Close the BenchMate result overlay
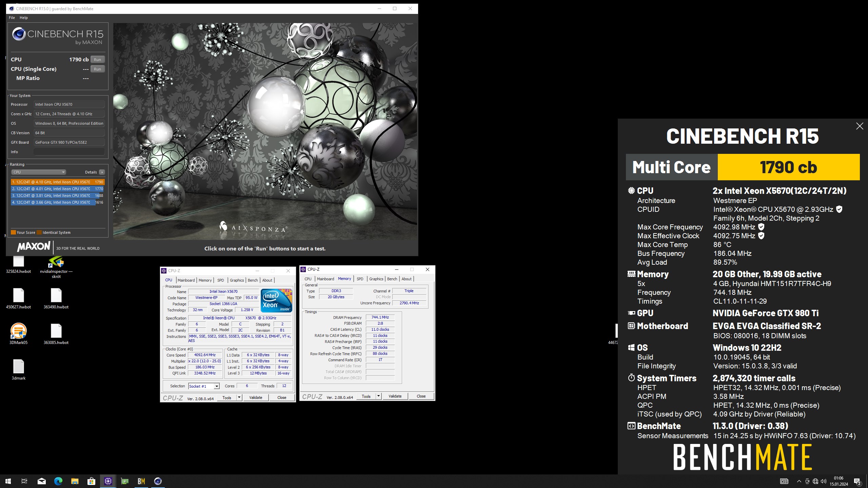 (x=860, y=126)
